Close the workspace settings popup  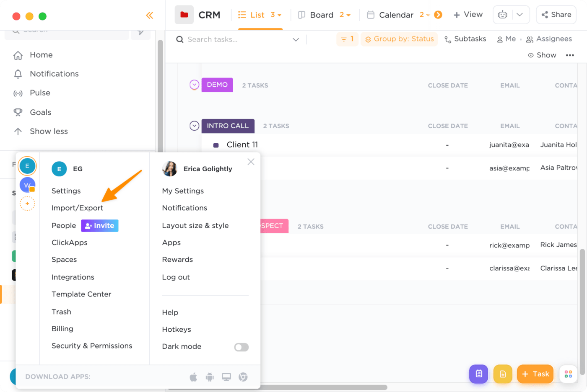(251, 162)
